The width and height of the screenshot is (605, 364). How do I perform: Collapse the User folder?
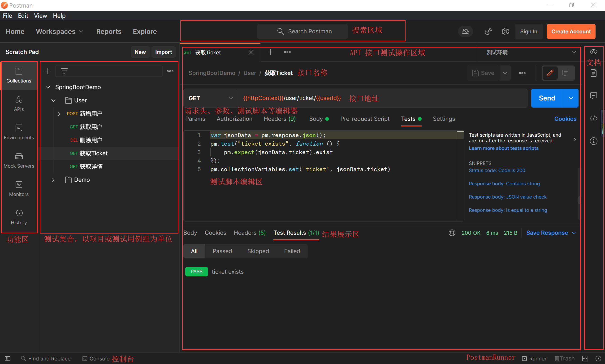point(53,100)
